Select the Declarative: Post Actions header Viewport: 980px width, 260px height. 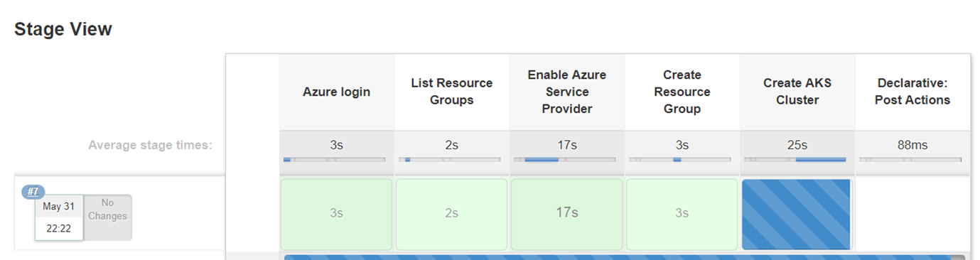click(x=912, y=92)
